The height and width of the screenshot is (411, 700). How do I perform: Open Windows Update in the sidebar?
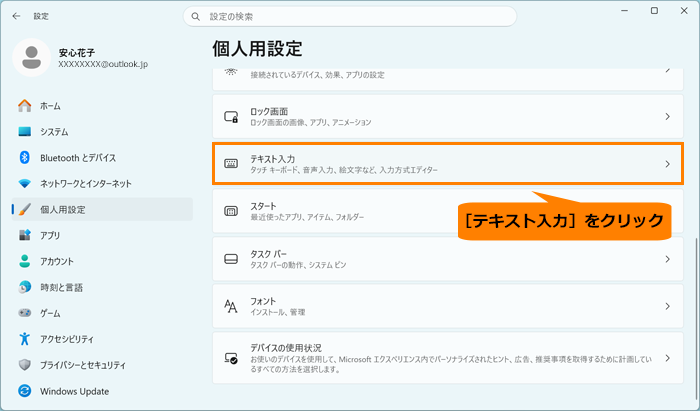(102, 391)
